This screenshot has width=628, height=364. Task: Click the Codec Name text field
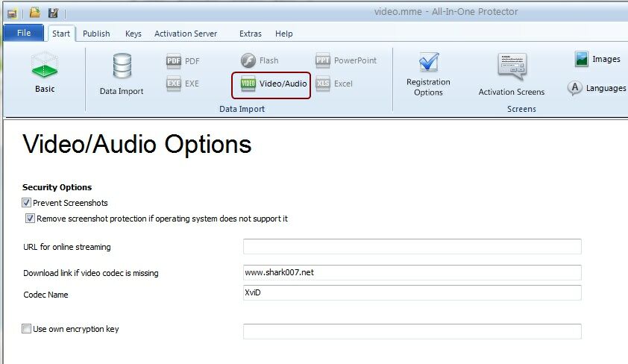(x=412, y=293)
